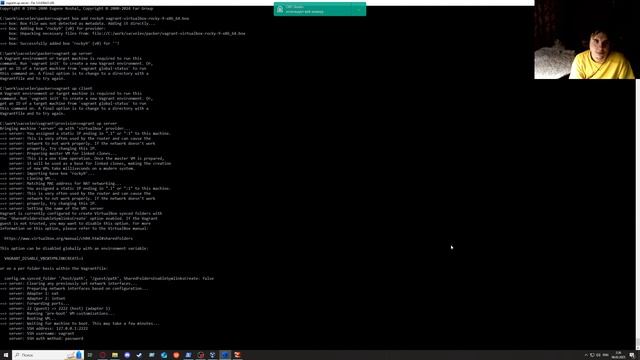This screenshot has height=360, width=640.
Task: Open the purple round chat app icon
Action: [x=127, y=355]
